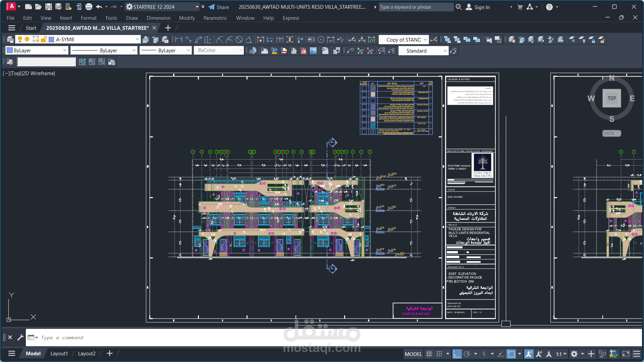Open the Customize wrench icon in command line
This screenshot has width=644, height=362.
click(x=20, y=338)
